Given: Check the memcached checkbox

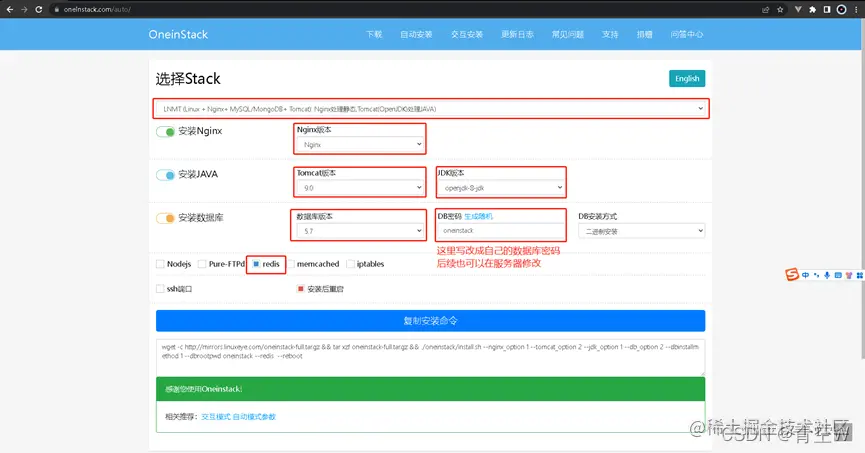Looking at the screenshot, I should [291, 264].
